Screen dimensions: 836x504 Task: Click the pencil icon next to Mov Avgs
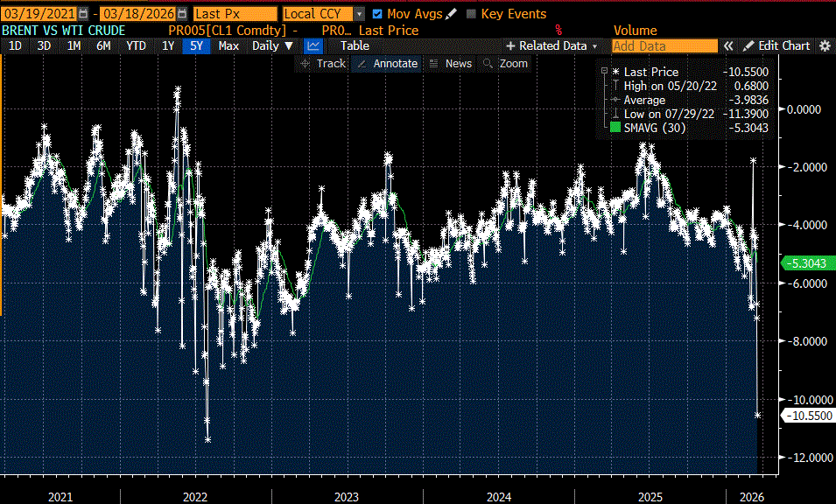click(x=449, y=13)
